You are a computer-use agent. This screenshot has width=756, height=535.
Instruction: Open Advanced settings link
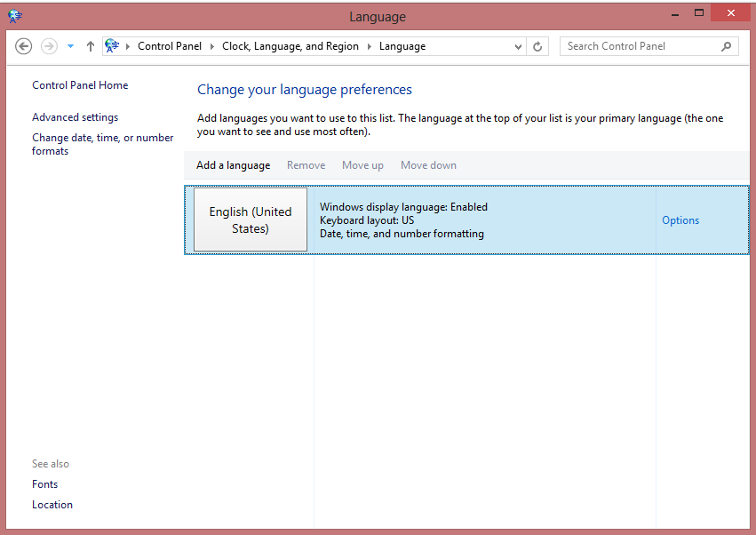[75, 117]
